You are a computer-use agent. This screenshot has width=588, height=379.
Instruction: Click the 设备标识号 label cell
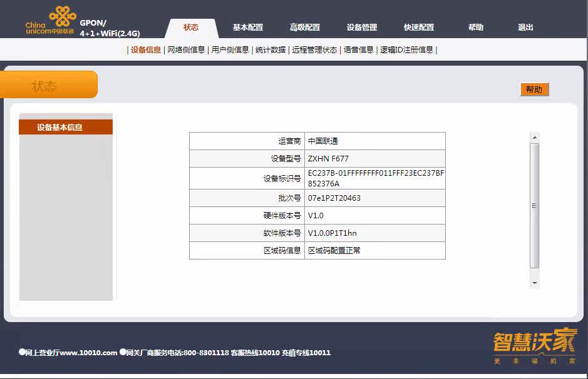pos(247,178)
